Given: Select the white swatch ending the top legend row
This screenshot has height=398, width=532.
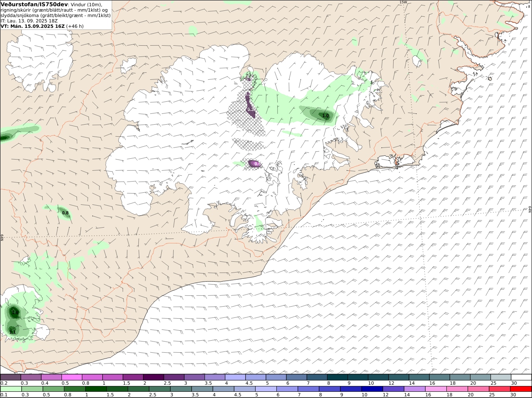Looking at the screenshot, I should [x=522, y=377].
